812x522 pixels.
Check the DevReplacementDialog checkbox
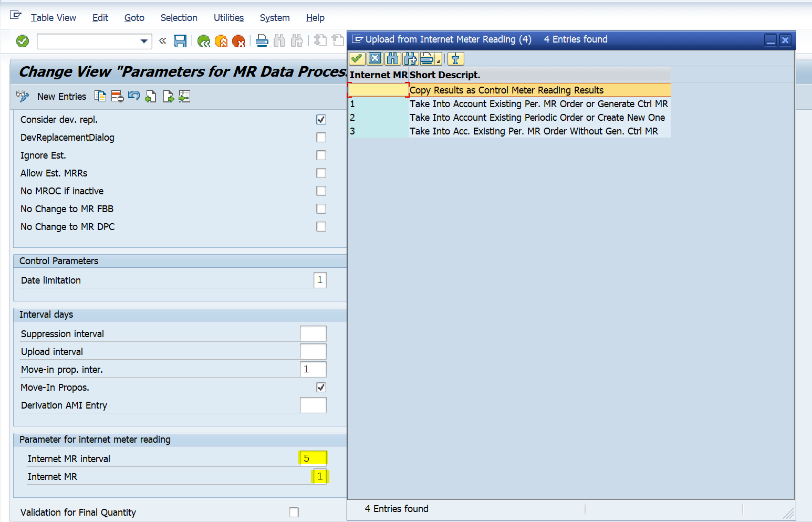[x=321, y=138]
